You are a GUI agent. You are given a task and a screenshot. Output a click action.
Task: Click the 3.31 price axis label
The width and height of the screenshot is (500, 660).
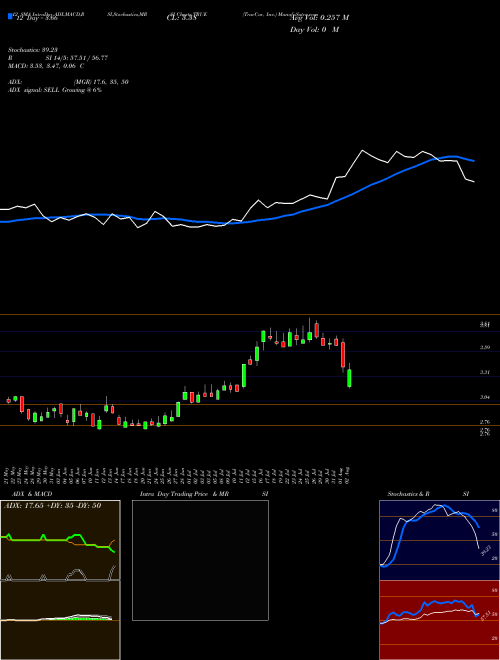tap(484, 373)
